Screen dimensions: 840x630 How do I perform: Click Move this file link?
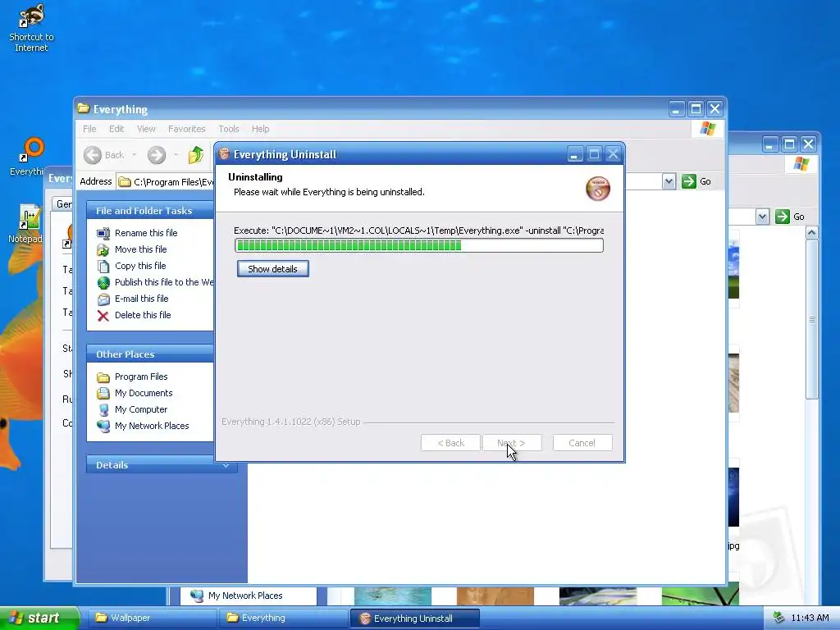141,249
